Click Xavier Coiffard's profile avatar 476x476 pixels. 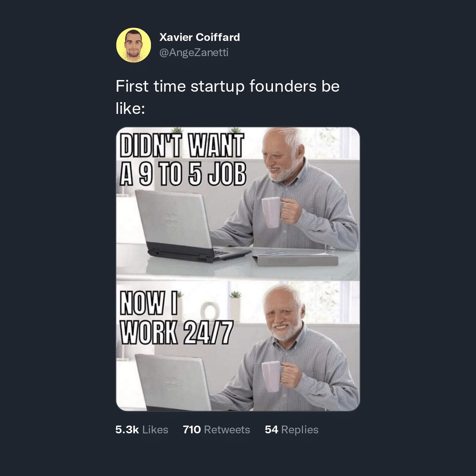[134, 45]
